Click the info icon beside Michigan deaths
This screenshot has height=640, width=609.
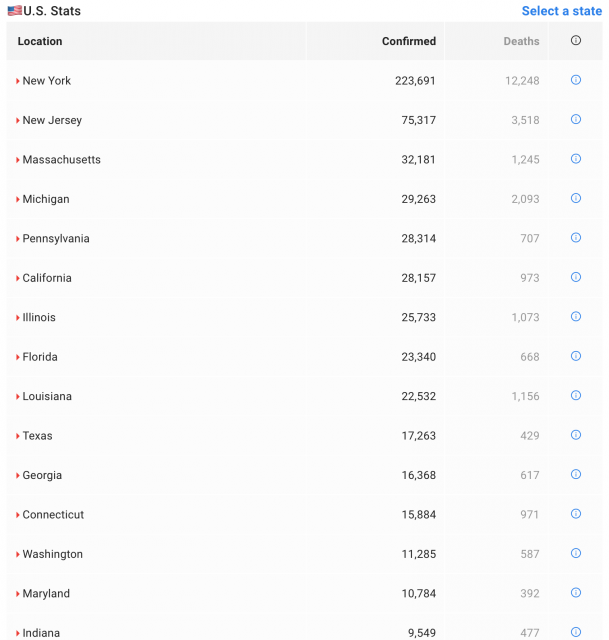pyautogui.click(x=576, y=198)
